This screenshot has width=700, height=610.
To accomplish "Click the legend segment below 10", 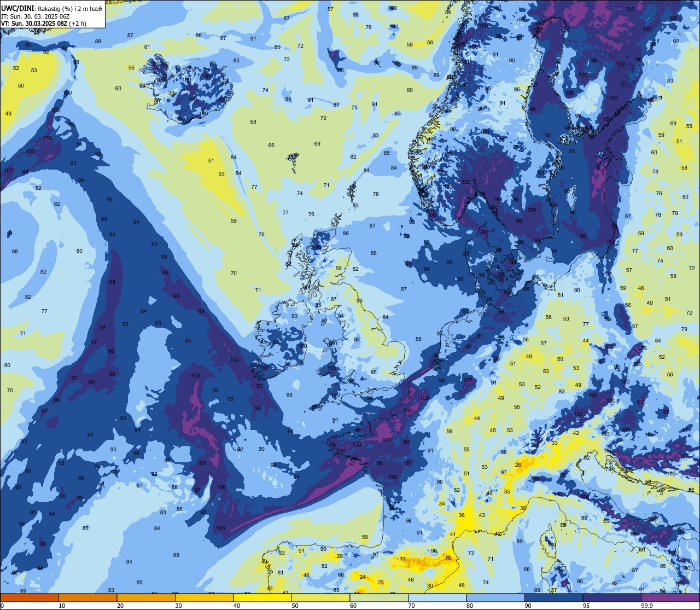I will (x=30, y=597).
